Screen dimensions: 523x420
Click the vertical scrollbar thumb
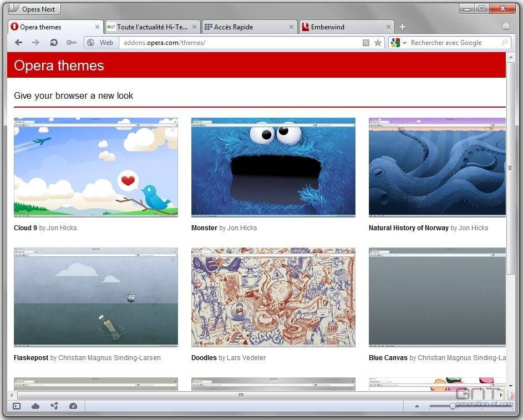510,168
